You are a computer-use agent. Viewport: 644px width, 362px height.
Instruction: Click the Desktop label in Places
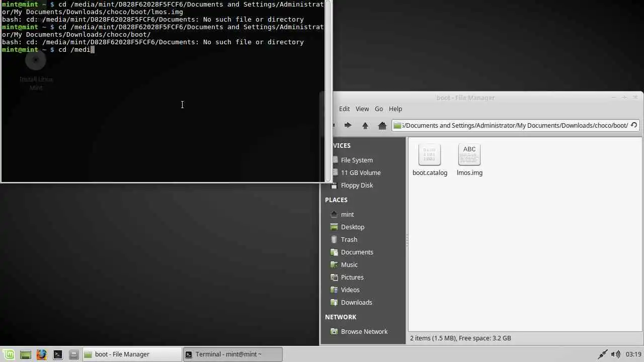coord(352,227)
